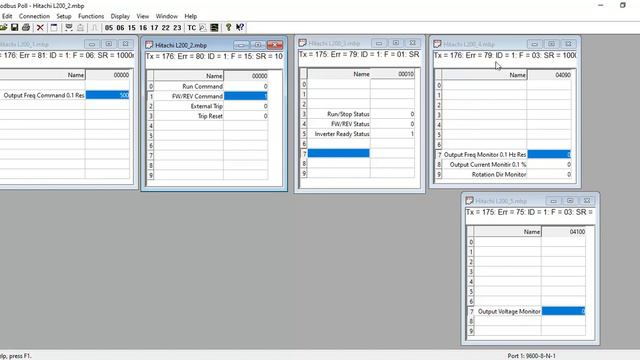Select the FW/REV Command label
Viewport: 640px width, 360px height.
point(197,96)
